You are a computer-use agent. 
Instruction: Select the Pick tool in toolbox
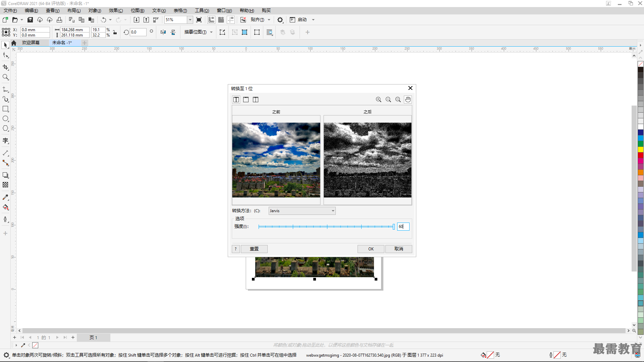click(x=5, y=45)
